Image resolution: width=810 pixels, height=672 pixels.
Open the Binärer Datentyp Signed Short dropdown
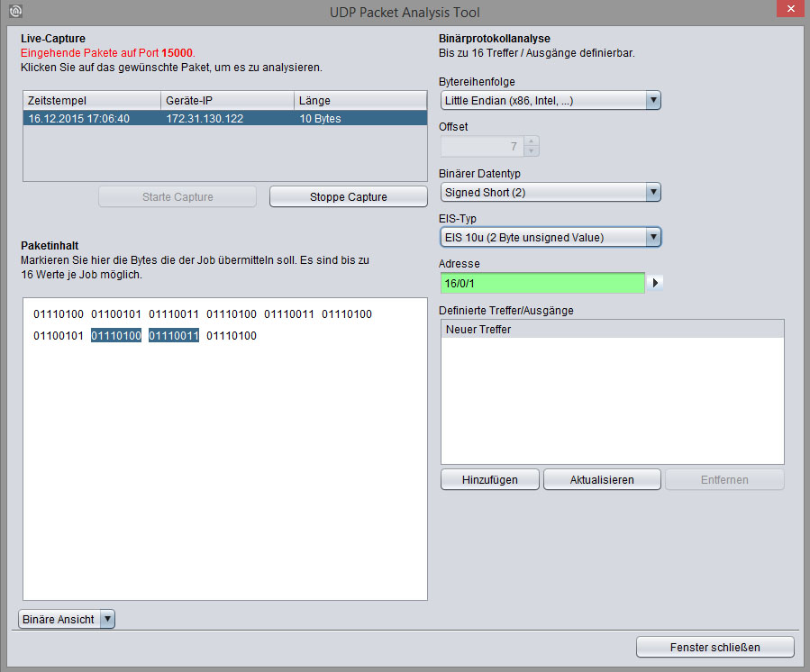click(551, 192)
